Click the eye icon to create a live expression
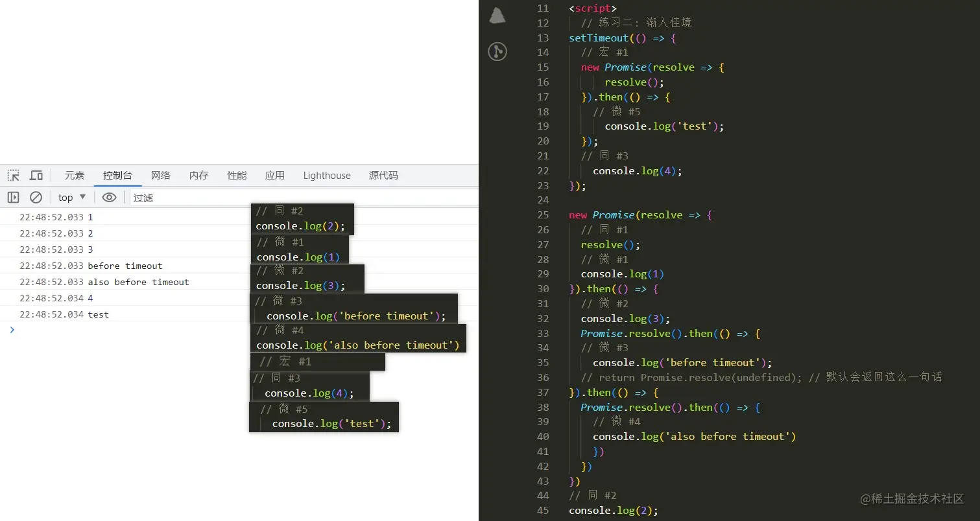Image resolution: width=980 pixels, height=521 pixels. point(110,198)
